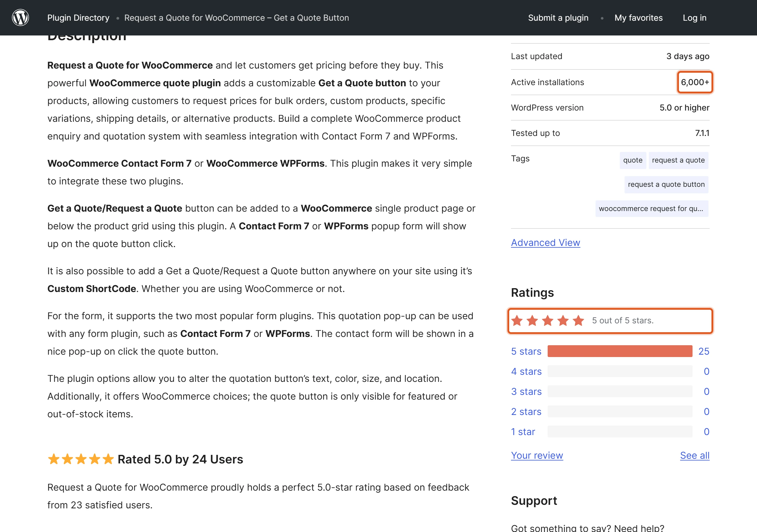
Task: Click the red star rating icons in Ratings
Action: (x=548, y=321)
